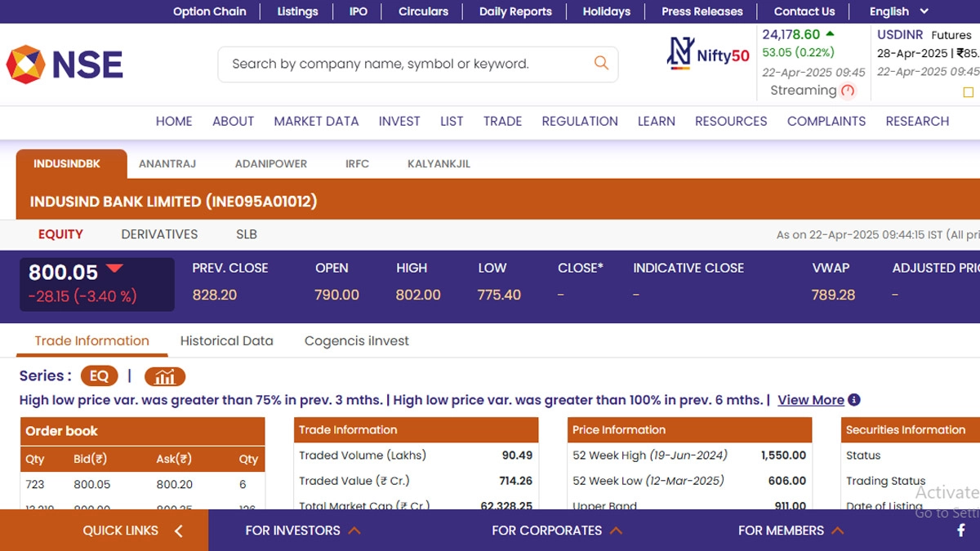Click the yellow square icon under USDINR
The height and width of the screenshot is (551, 980).
coord(969,92)
